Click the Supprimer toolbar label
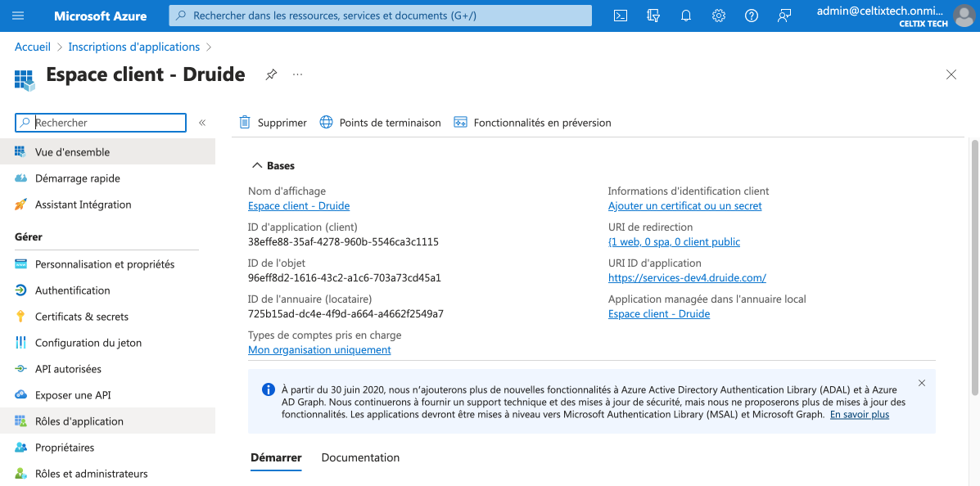Image resolution: width=980 pixels, height=486 pixels. click(282, 123)
